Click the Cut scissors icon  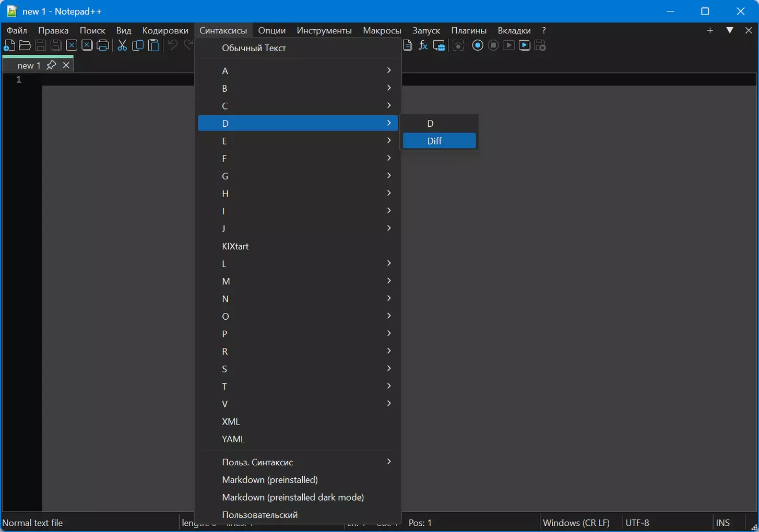(122, 45)
